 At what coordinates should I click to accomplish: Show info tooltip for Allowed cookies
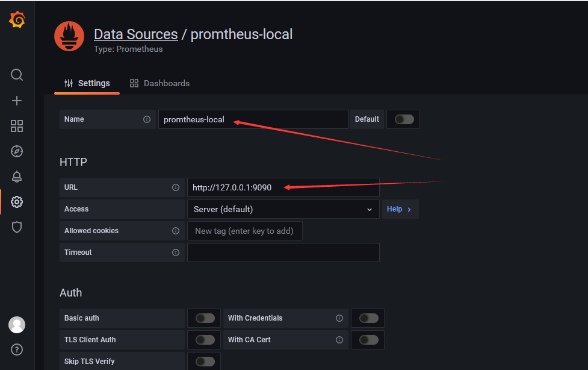(176, 231)
